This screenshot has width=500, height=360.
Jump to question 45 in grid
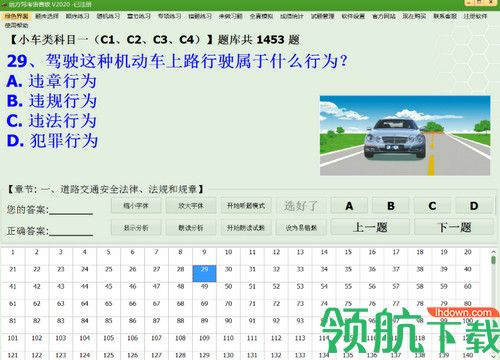pyautogui.click(x=109, y=291)
